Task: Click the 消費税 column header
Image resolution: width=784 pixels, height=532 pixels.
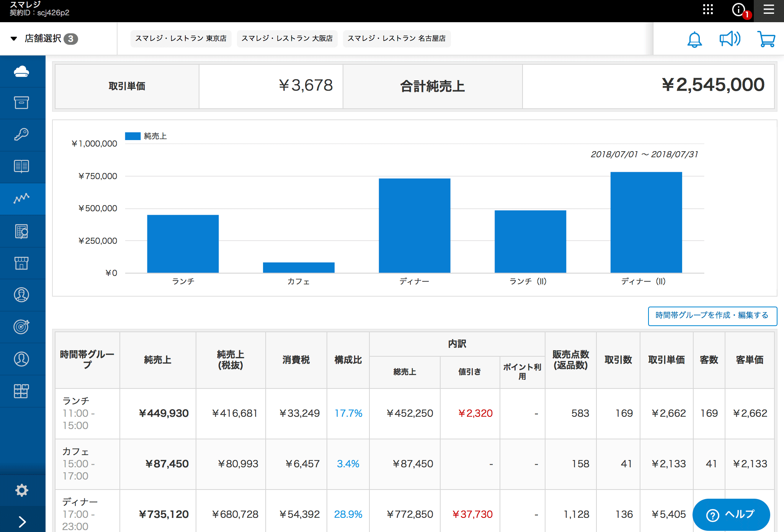Action: [x=296, y=360]
